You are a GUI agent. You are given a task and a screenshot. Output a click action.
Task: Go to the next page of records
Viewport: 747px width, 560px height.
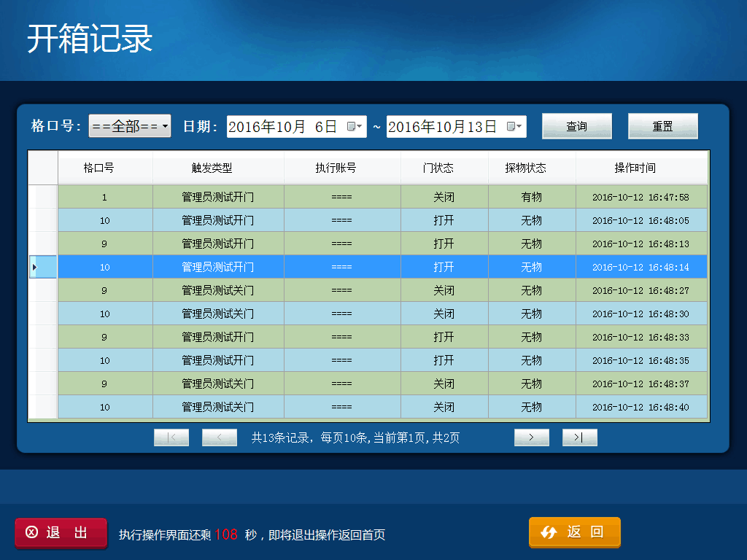click(532, 437)
